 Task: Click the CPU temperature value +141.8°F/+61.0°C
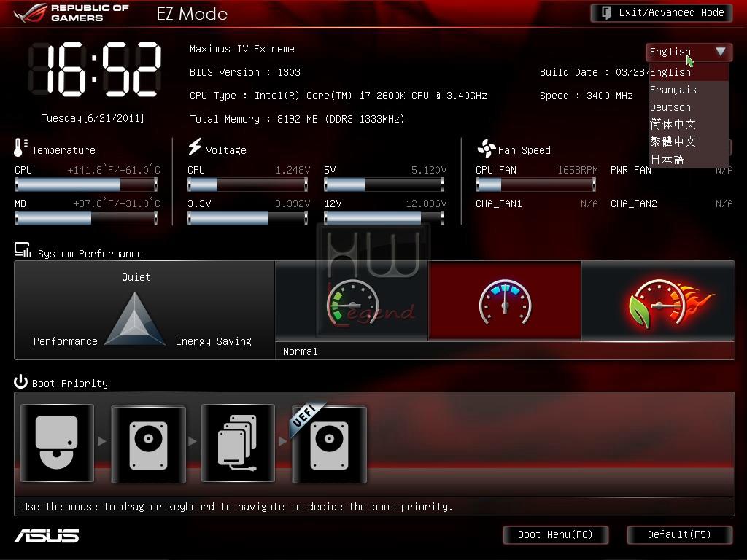pyautogui.click(x=114, y=170)
